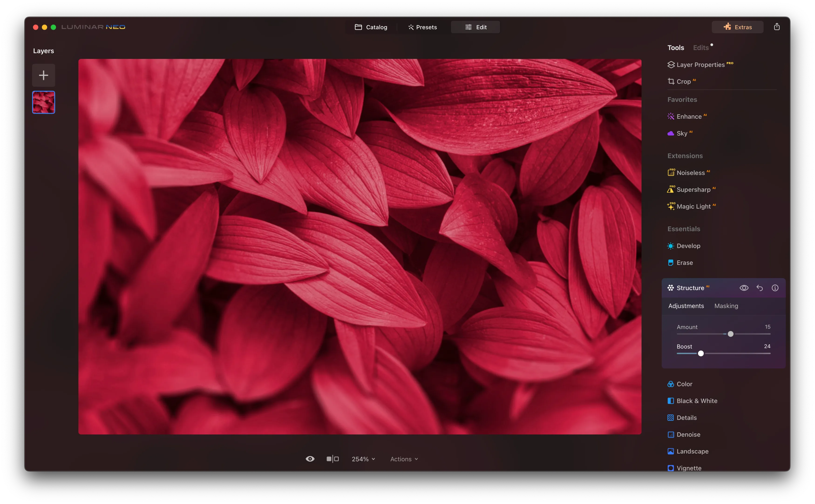Go to the Catalog view

click(x=371, y=27)
